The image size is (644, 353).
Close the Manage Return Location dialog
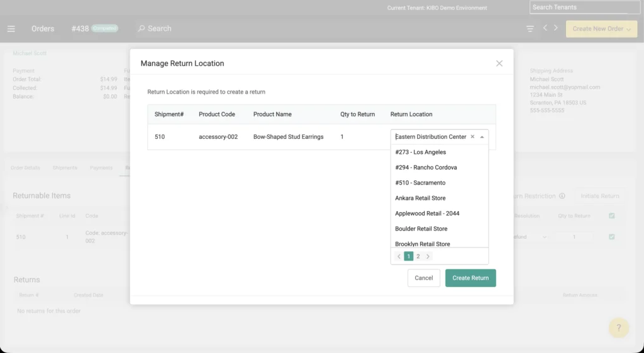tap(499, 63)
